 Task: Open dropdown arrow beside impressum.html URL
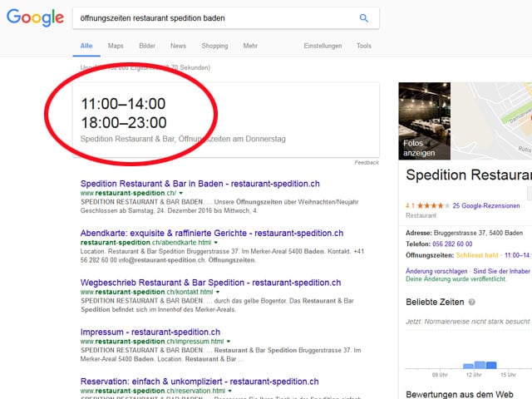229,342
